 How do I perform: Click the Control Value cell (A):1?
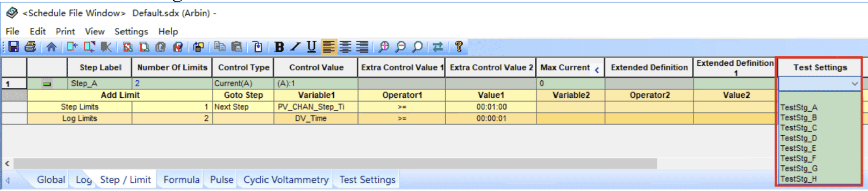point(316,83)
